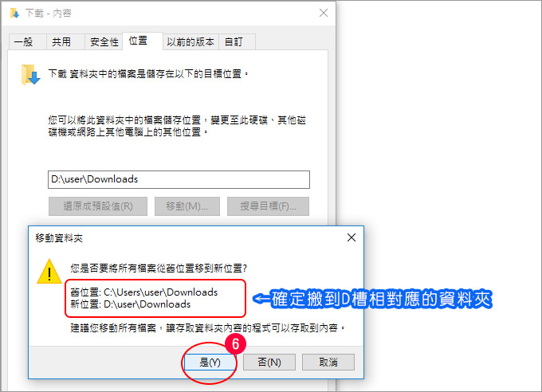The image size is (542, 392).
Task: Click the 舊位置 C:\Users\user\Downloads text
Action: [x=143, y=292]
